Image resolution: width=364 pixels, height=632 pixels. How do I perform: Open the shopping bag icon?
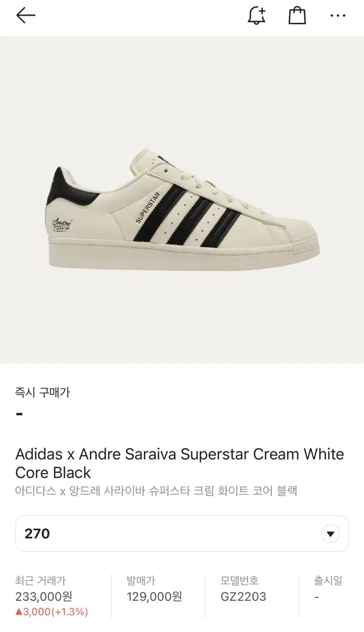(297, 15)
